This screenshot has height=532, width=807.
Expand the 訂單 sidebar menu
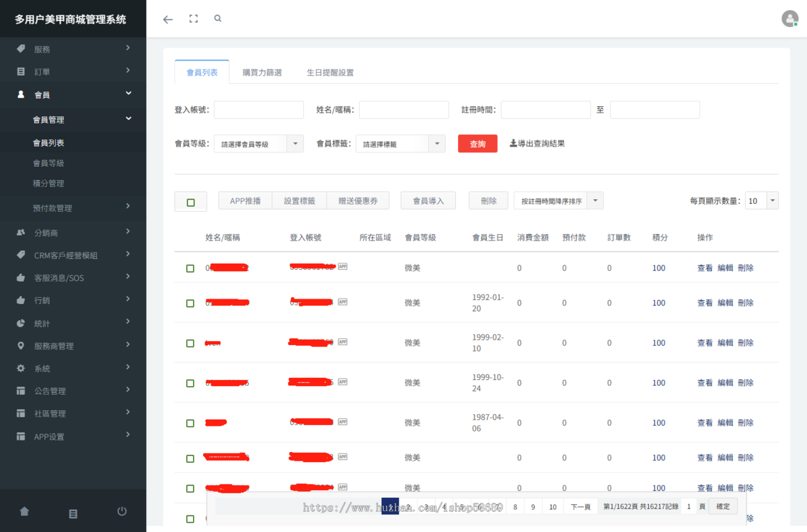[73, 71]
